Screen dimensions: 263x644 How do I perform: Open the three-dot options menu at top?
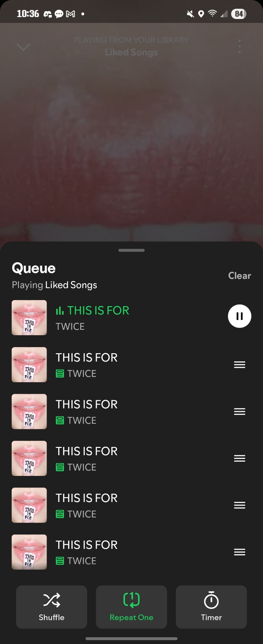point(240,47)
